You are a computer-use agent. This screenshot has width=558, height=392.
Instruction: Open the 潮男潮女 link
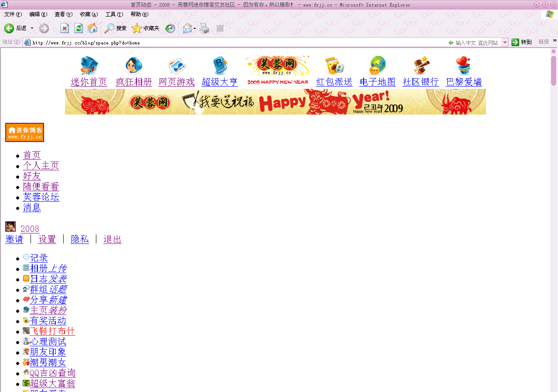tap(48, 362)
